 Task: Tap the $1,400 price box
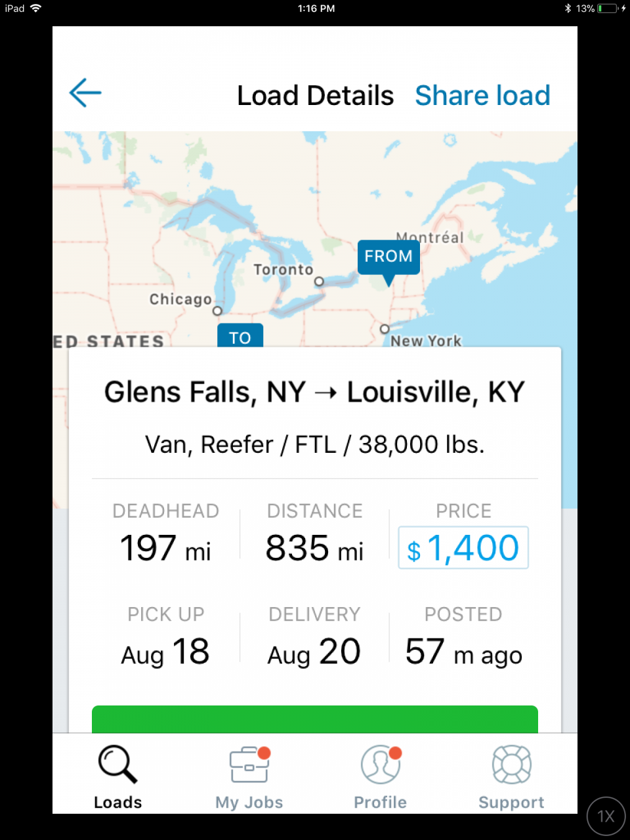463,548
